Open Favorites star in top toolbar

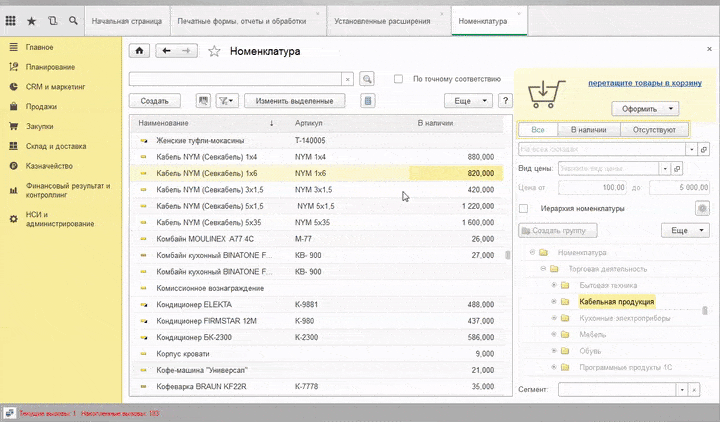[x=31, y=21]
